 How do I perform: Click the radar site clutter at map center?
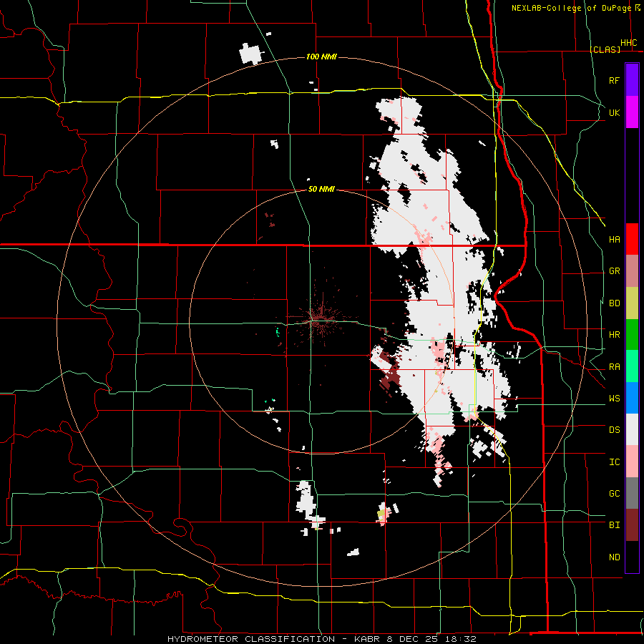(x=318, y=318)
